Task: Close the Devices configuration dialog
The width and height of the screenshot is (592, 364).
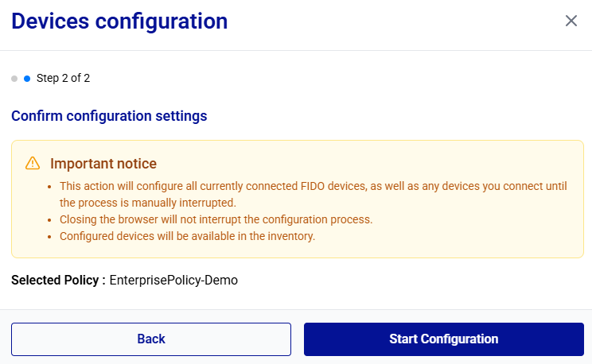Action: [571, 21]
